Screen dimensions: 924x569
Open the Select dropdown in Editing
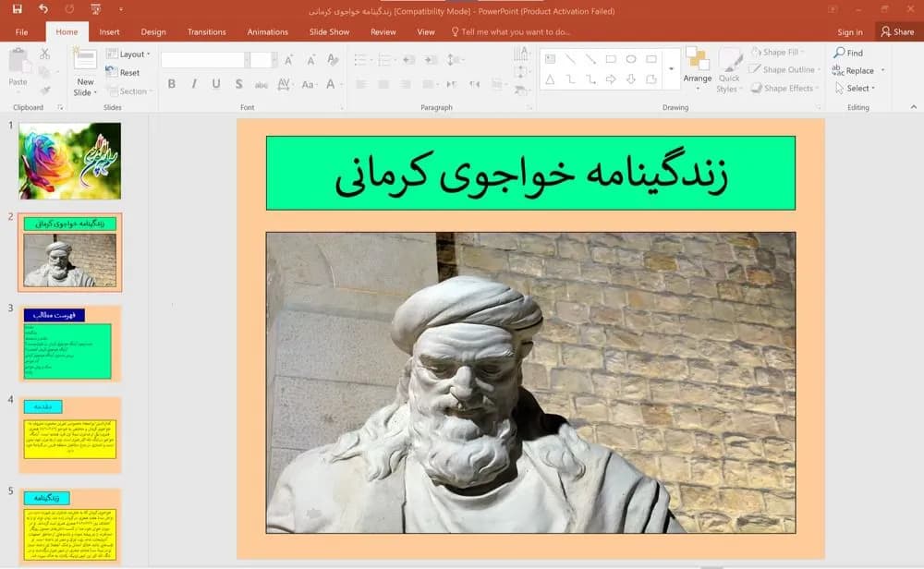[856, 89]
